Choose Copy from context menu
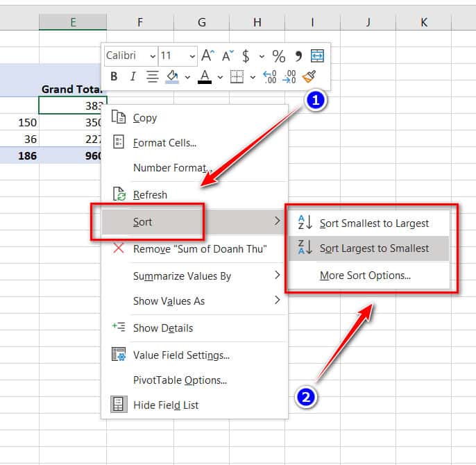The width and height of the screenshot is (476, 465). coord(194,118)
